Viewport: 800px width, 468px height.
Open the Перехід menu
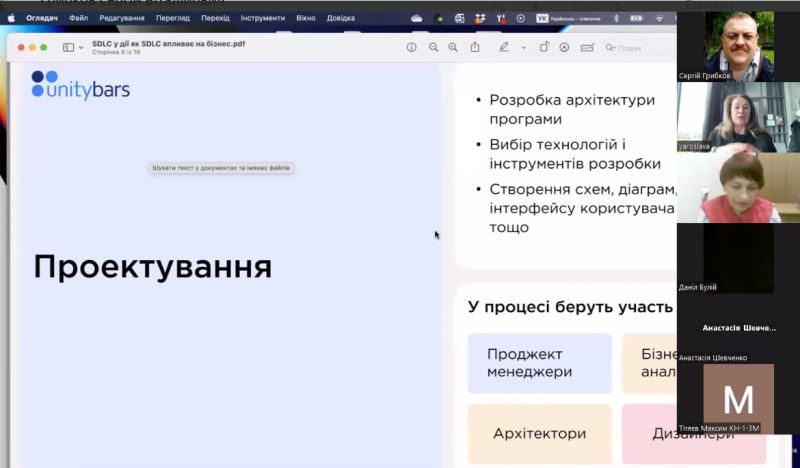(215, 18)
